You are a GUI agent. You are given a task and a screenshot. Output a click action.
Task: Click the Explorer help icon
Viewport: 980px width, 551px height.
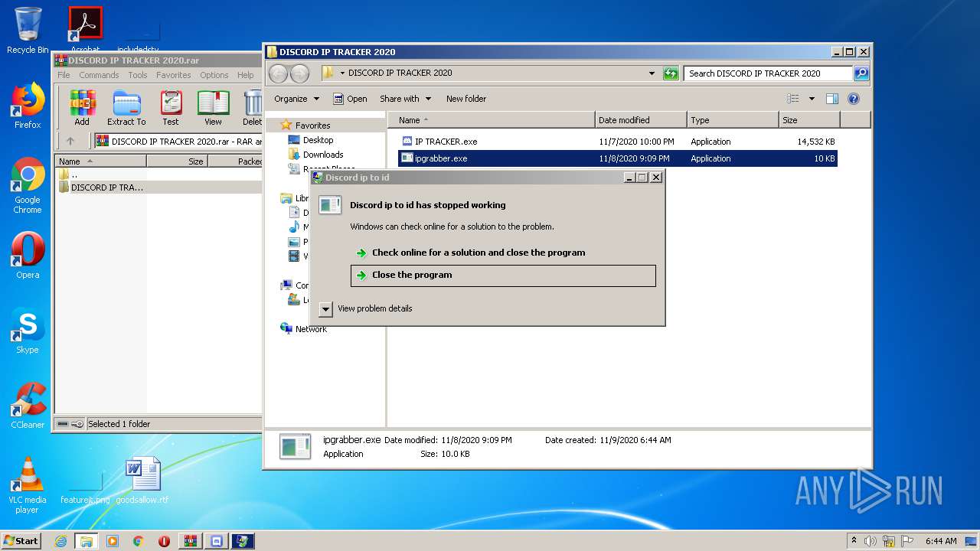[x=854, y=99]
